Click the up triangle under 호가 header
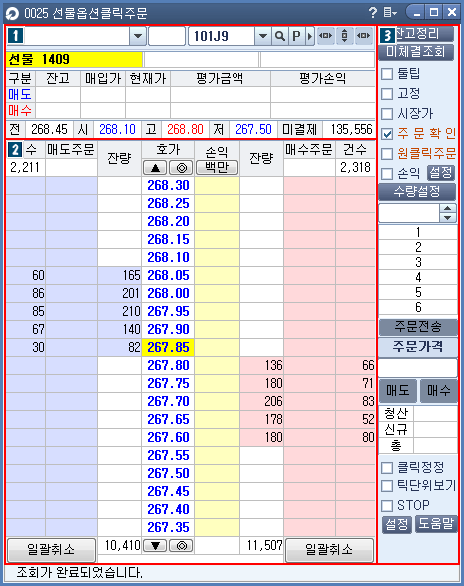 click(x=155, y=168)
